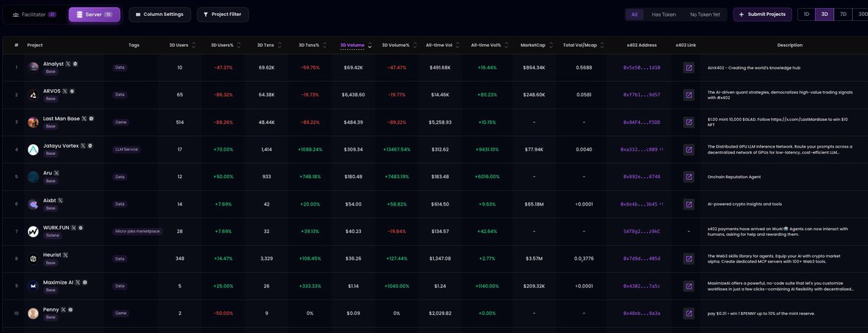Open Heurist's X profile icon

tap(65, 255)
